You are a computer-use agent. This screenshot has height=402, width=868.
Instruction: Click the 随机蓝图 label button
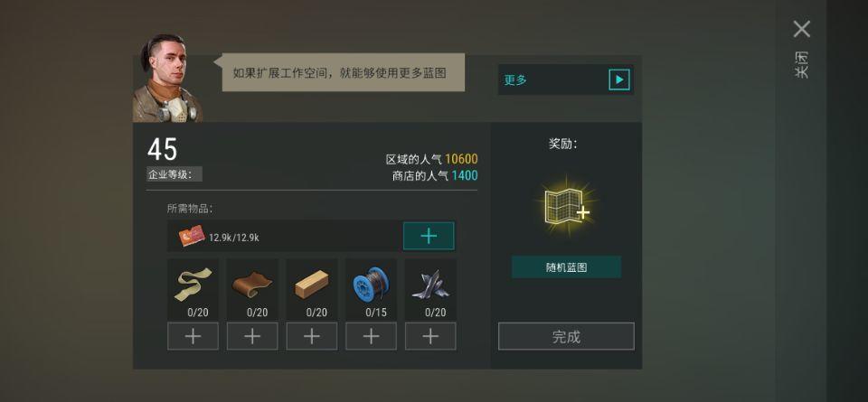click(x=566, y=267)
